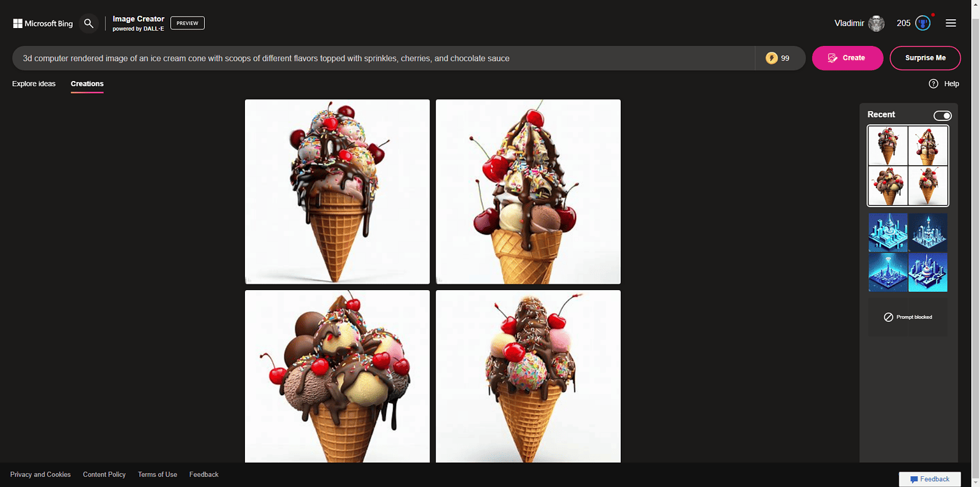Open the Privacy and Cookies link
Image resolution: width=980 pixels, height=487 pixels.
pyautogui.click(x=40, y=474)
